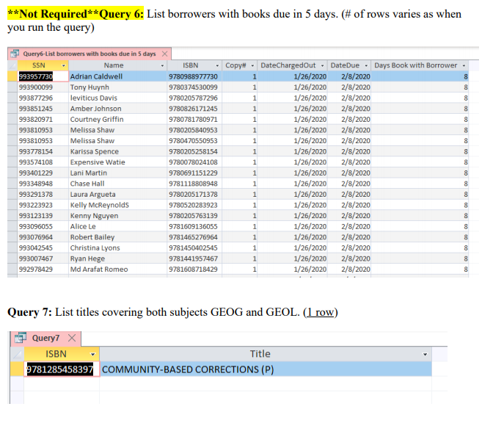Screen dimensions: 504x423
Task: Click ISBN cell 9780988977730
Action: 193,76
